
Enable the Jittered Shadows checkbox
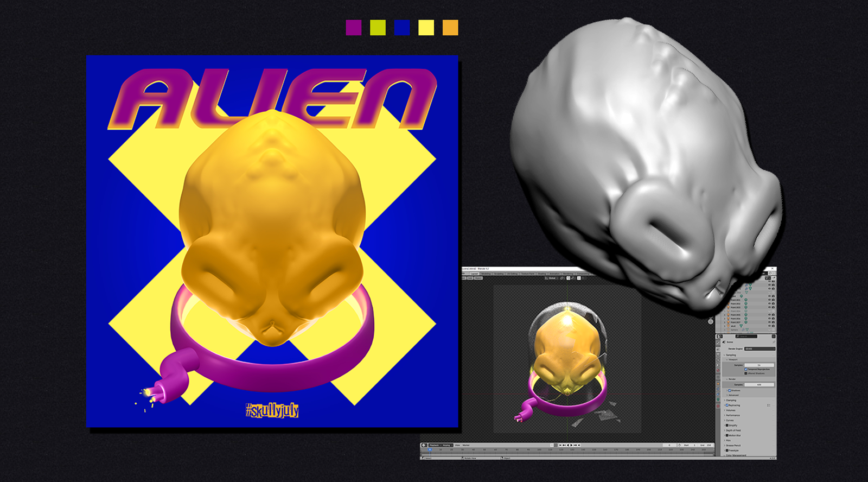[x=746, y=373]
